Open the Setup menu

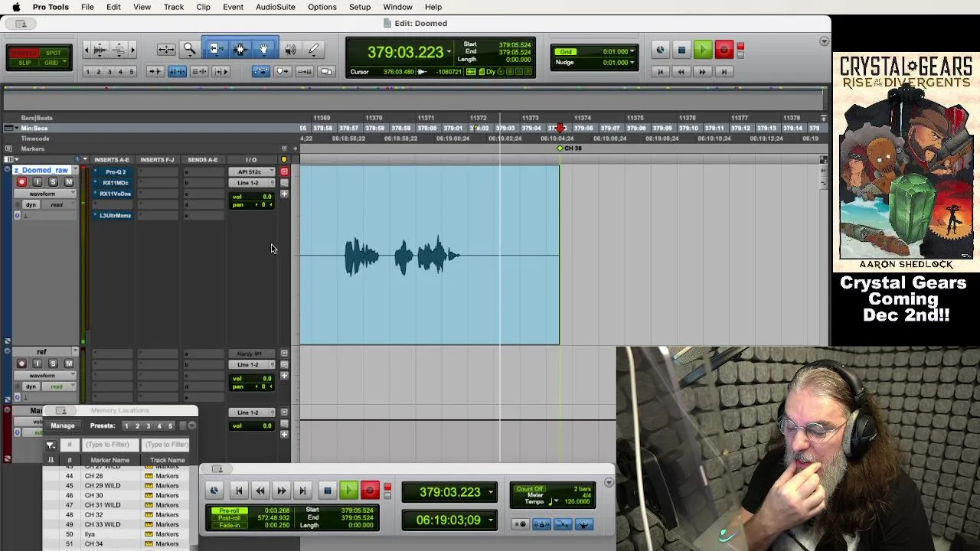click(x=360, y=7)
